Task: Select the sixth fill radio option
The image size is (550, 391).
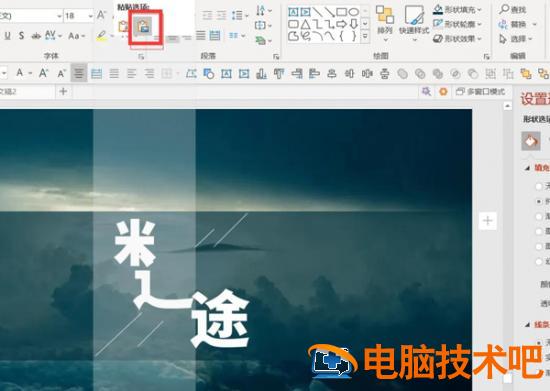Action: point(539,262)
